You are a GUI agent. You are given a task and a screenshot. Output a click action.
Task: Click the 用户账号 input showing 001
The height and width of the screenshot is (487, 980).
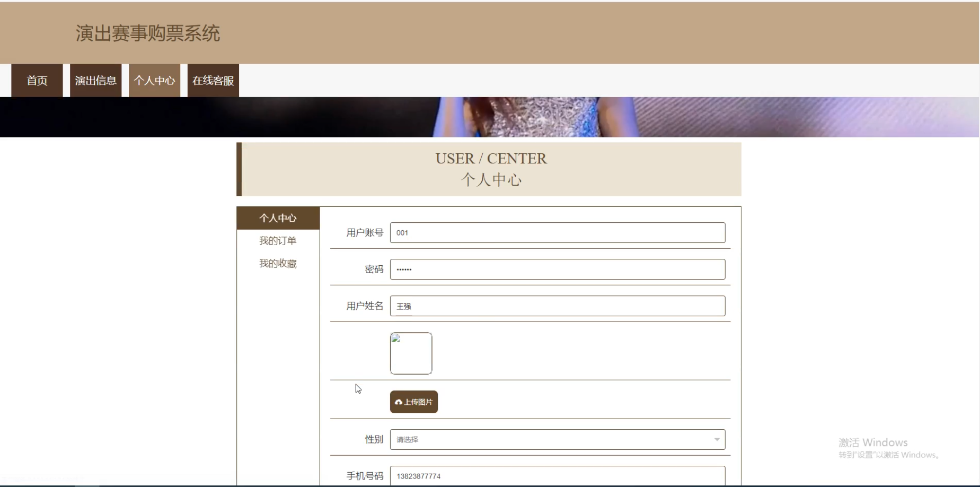[x=557, y=232]
